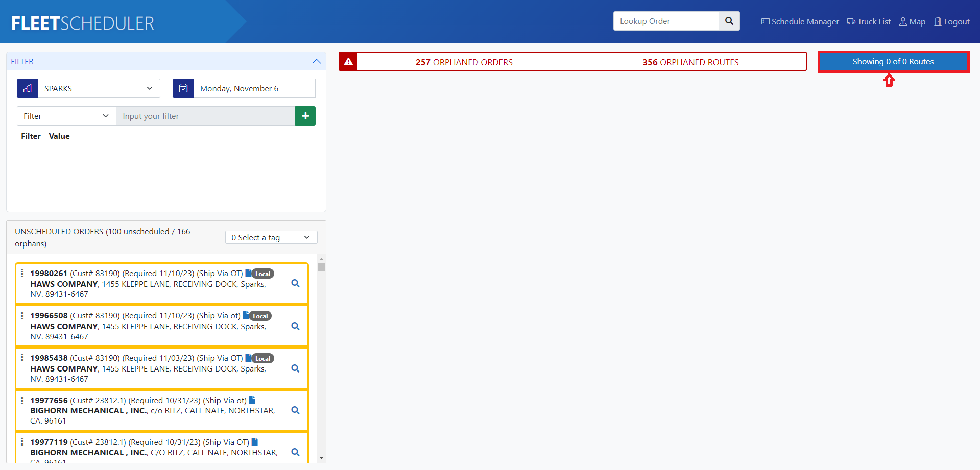
Task: Grab the drag handle of order 19980261
Action: pyautogui.click(x=22, y=273)
